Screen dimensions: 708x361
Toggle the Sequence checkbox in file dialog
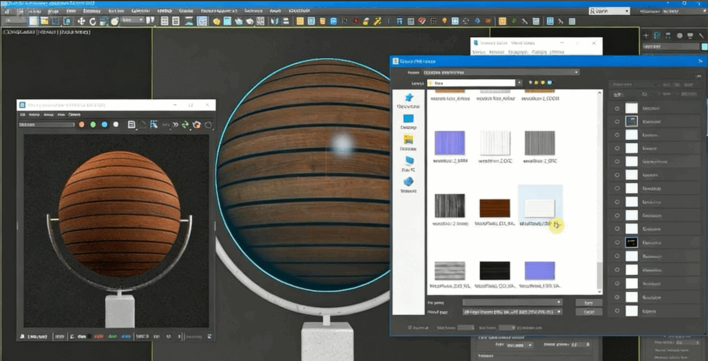pos(410,328)
